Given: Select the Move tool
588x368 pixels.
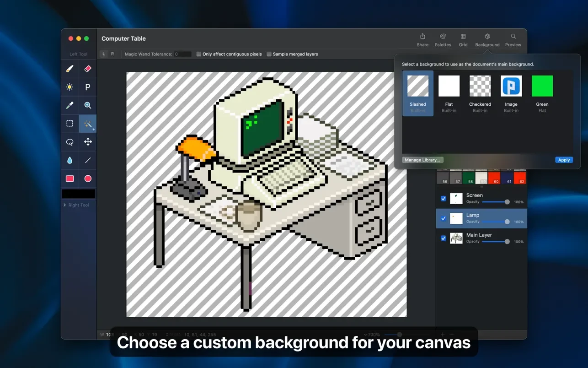Looking at the screenshot, I should (88, 142).
